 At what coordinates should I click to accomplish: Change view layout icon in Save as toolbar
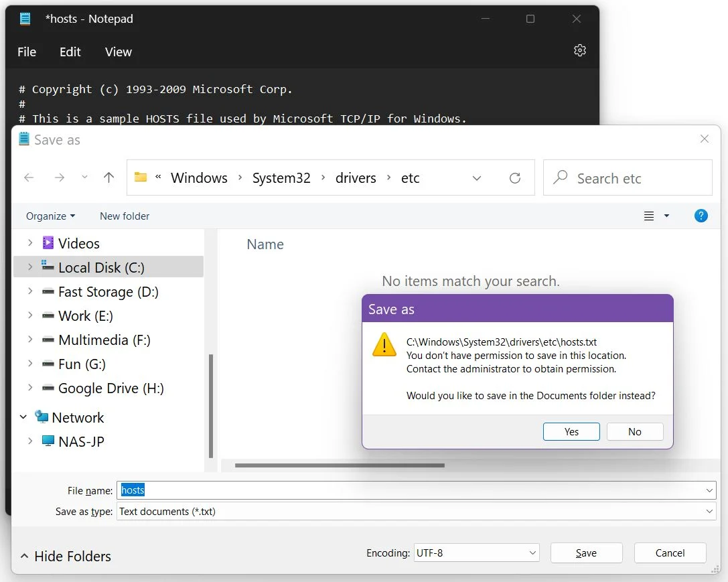(x=648, y=216)
